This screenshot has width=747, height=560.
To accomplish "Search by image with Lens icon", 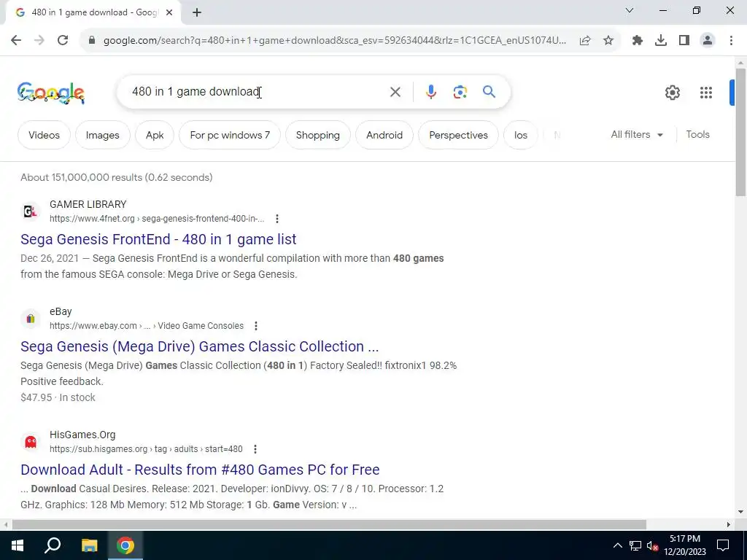I will [x=460, y=92].
